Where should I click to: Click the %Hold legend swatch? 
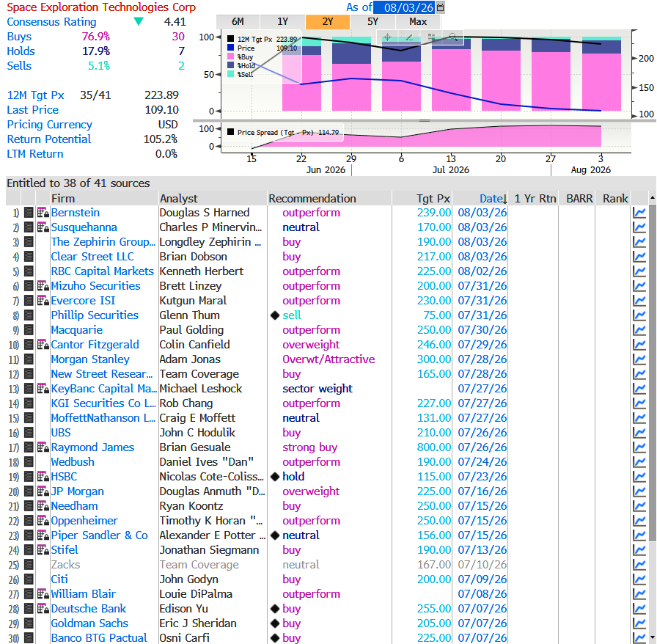click(230, 65)
